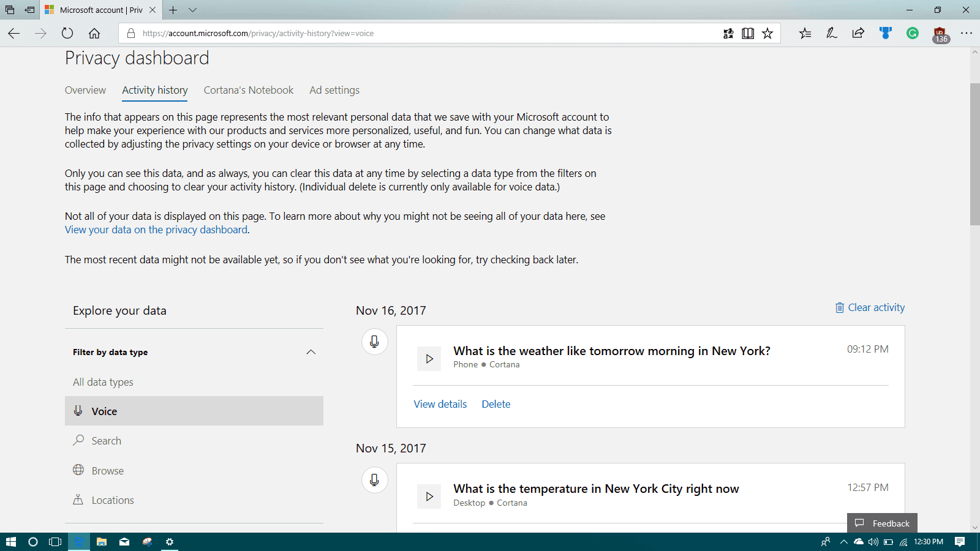Click the scrollbar down arrow
This screenshot has height=551, width=980.
974,527
